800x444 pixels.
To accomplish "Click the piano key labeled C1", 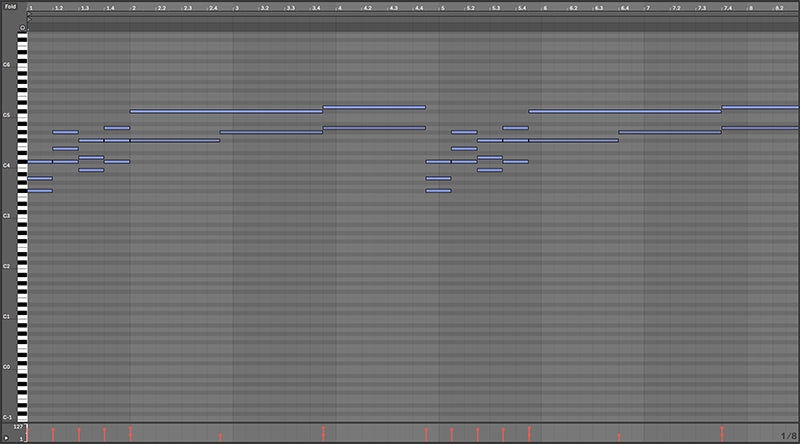I will coord(22,317).
